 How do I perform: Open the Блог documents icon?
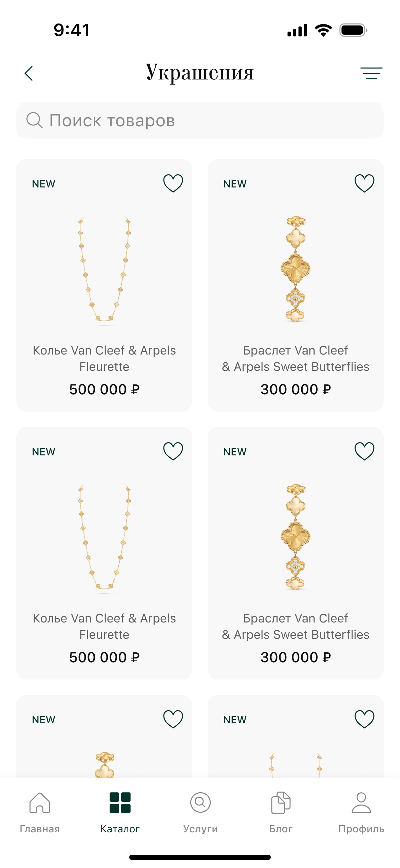coord(281,803)
